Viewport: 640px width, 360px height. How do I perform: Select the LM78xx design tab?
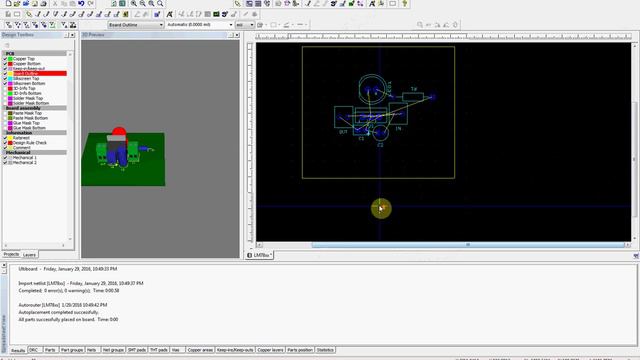click(x=260, y=255)
